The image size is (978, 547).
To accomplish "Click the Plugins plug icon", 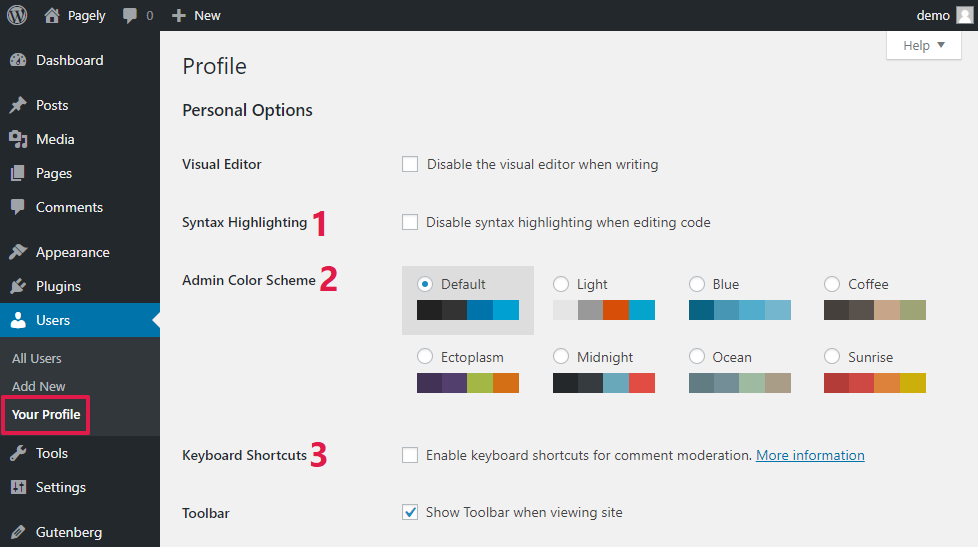I will (18, 286).
